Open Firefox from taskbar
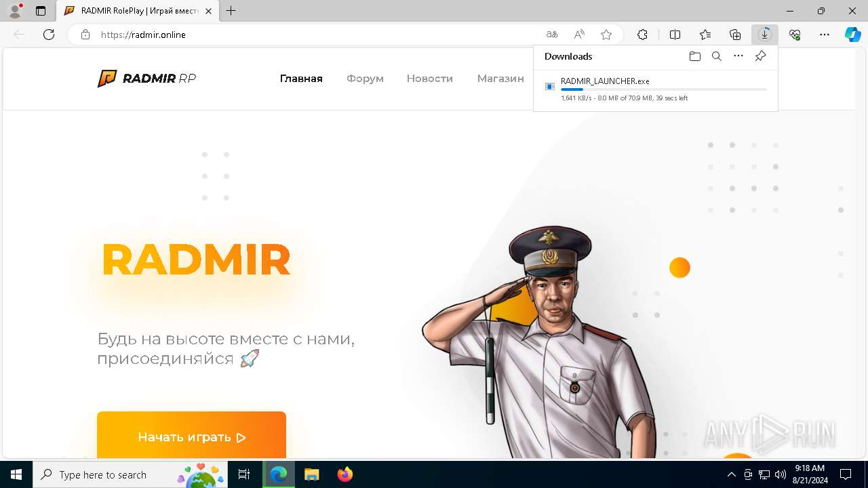The height and width of the screenshot is (488, 868). pyautogui.click(x=345, y=474)
